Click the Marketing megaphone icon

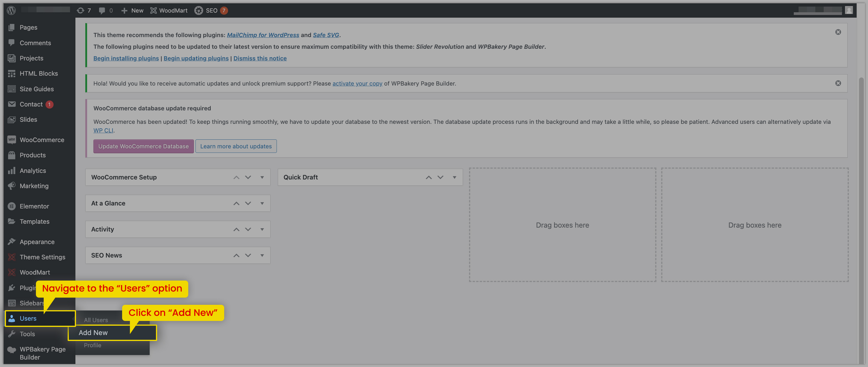tap(12, 185)
